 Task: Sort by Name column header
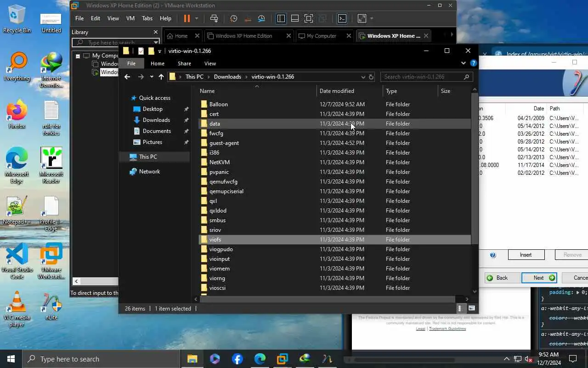click(257, 91)
